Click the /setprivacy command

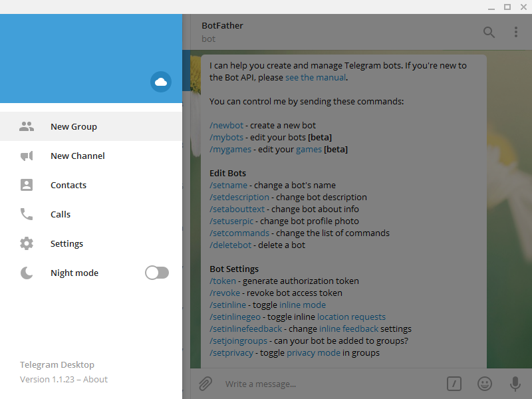coord(231,353)
